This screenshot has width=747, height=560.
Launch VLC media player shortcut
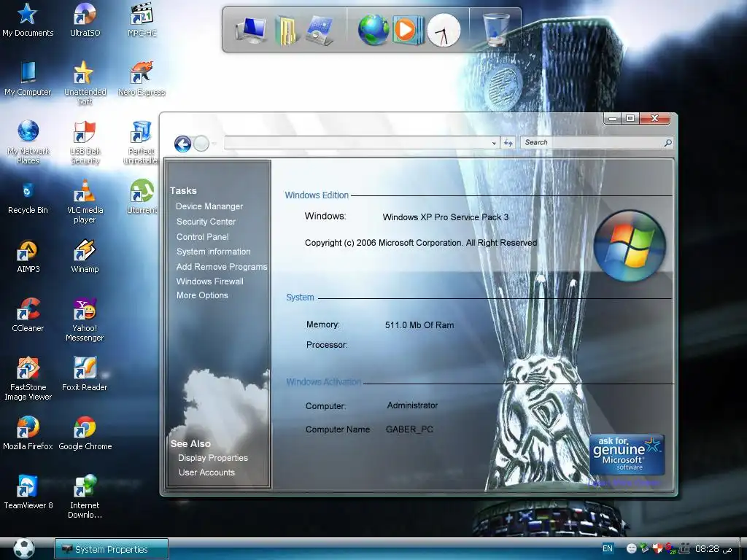pos(85,201)
